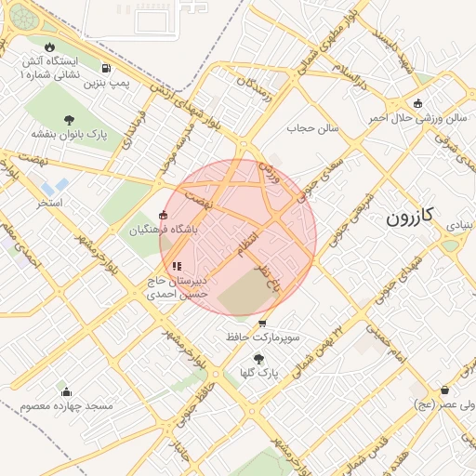Click the پمپ بنزین text label
476x476 pixels.
coord(106,83)
